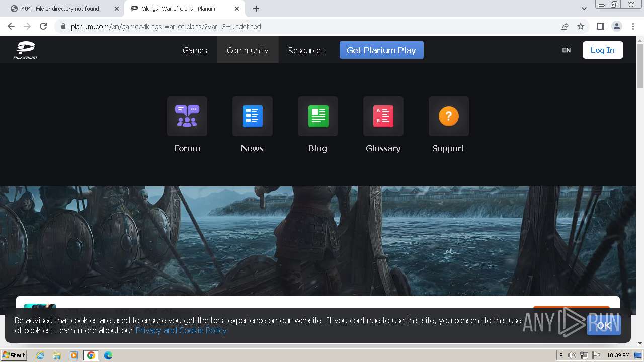Reload the current page

pos(43,26)
